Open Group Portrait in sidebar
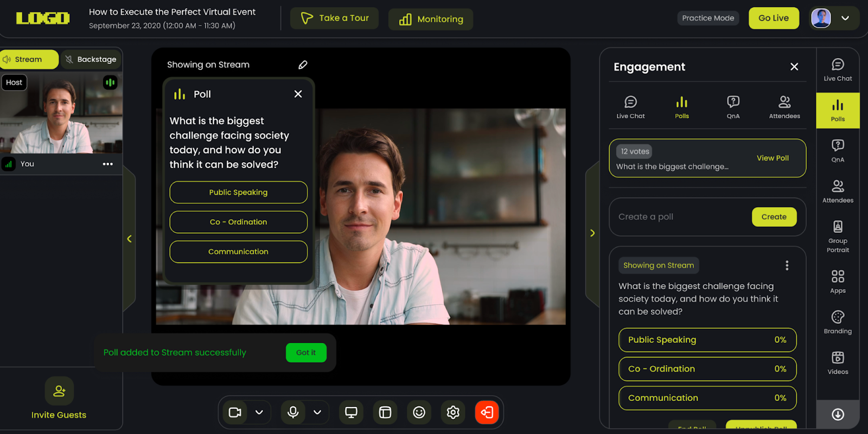 [x=838, y=237]
